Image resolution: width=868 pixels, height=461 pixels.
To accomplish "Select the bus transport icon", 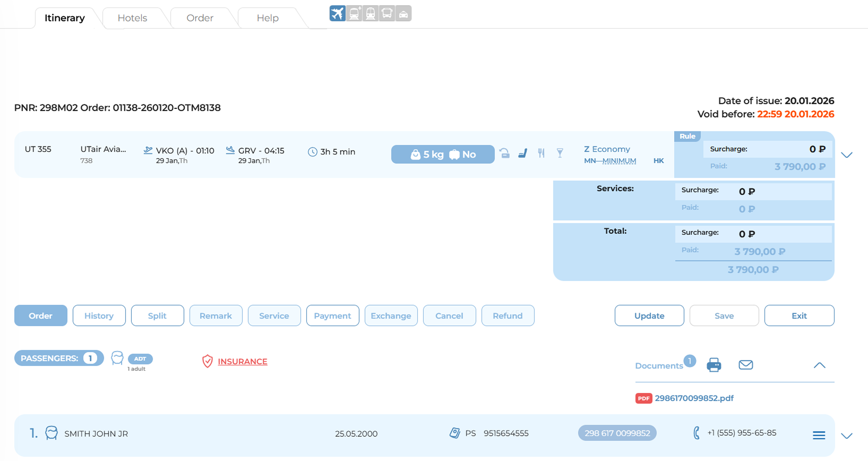I will 387,14.
